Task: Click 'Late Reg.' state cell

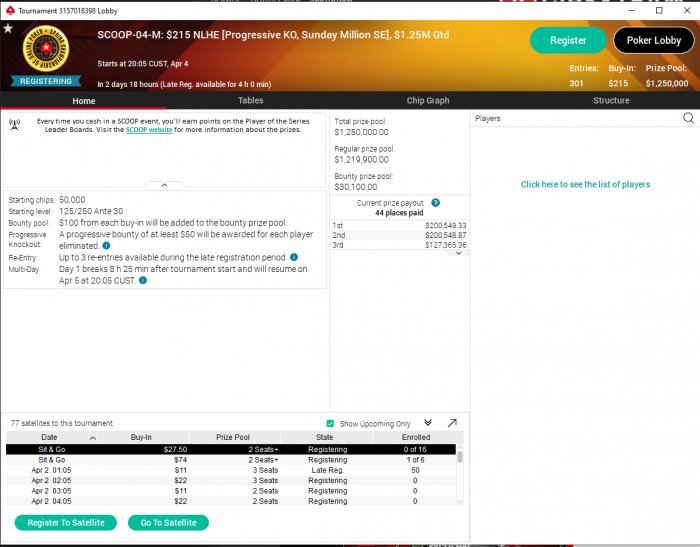Action: click(327, 470)
